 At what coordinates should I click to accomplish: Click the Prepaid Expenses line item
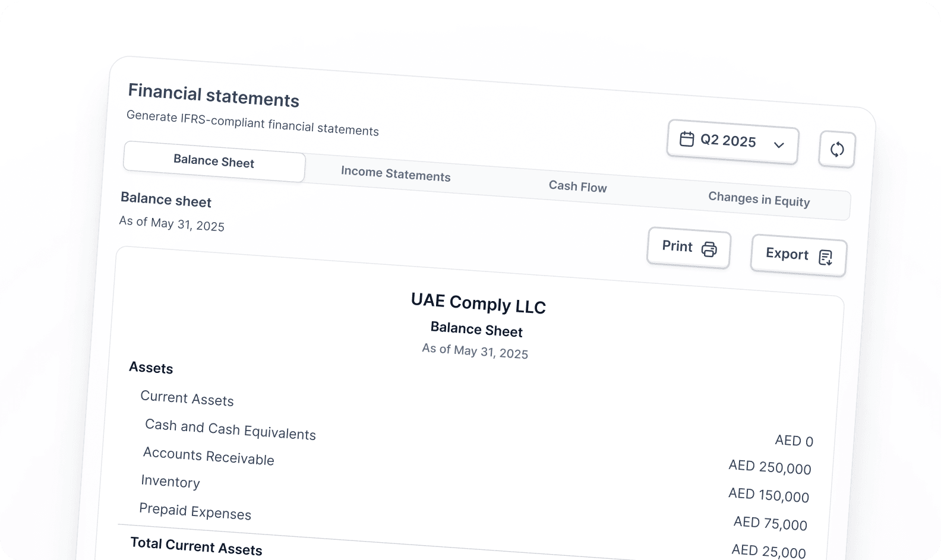(195, 511)
